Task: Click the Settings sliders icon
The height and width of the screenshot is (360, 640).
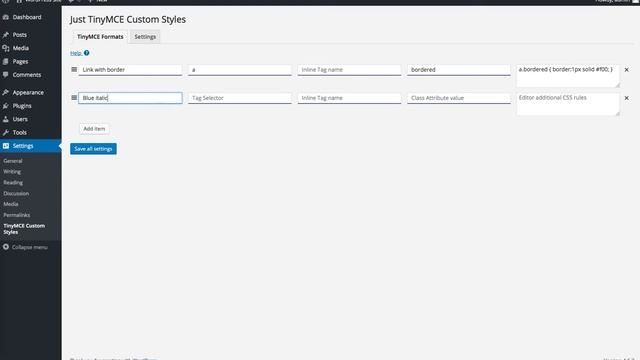Action: 6,146
